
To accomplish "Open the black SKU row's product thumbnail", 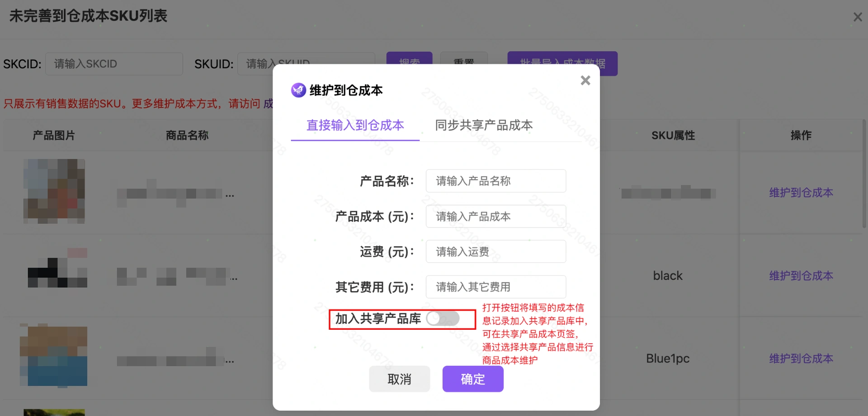I will [x=57, y=267].
